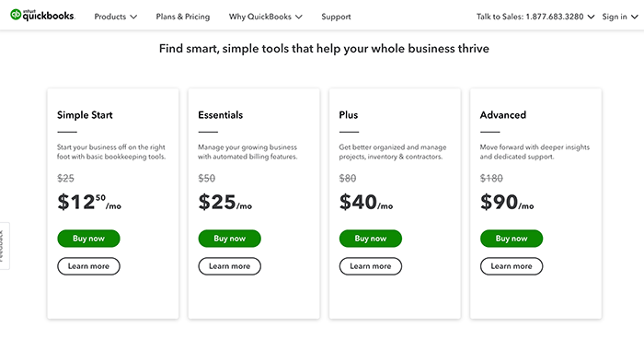Learn more about the Plus plan
The image size is (644, 339).
371,266
